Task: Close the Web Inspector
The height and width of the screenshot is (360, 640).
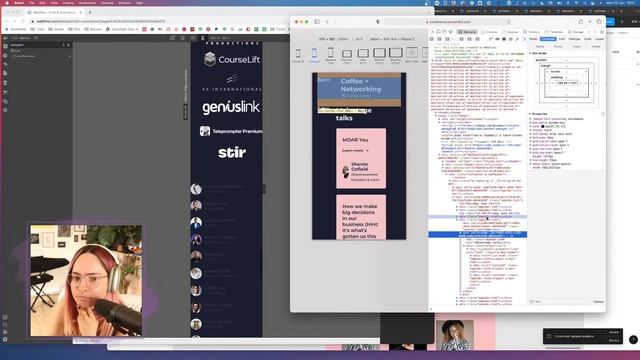Action: coord(432,31)
